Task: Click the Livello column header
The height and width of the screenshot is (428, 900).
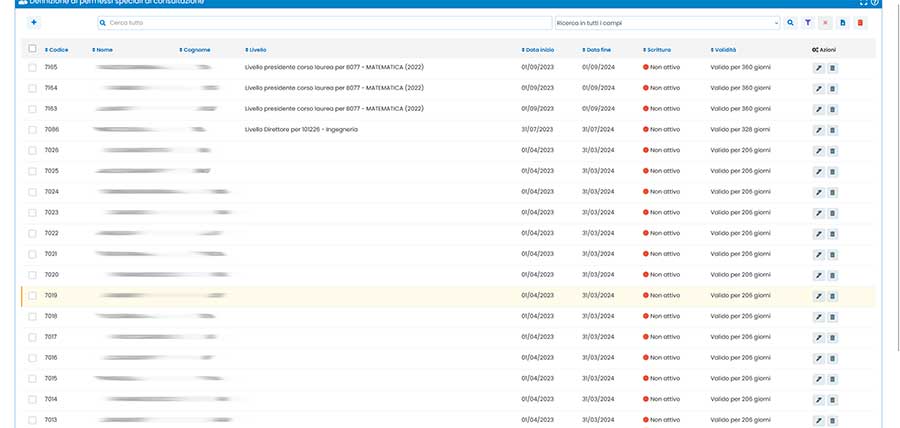Action: [x=257, y=49]
